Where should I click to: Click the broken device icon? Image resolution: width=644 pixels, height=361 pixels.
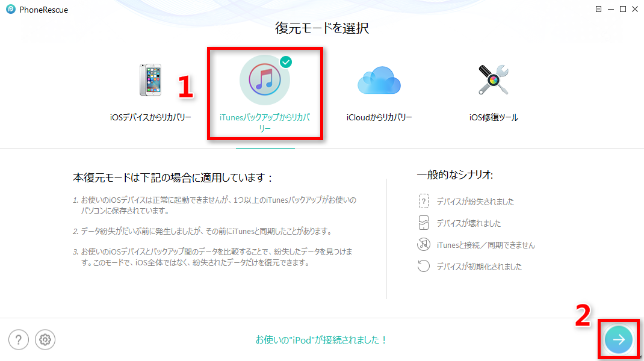(x=424, y=223)
